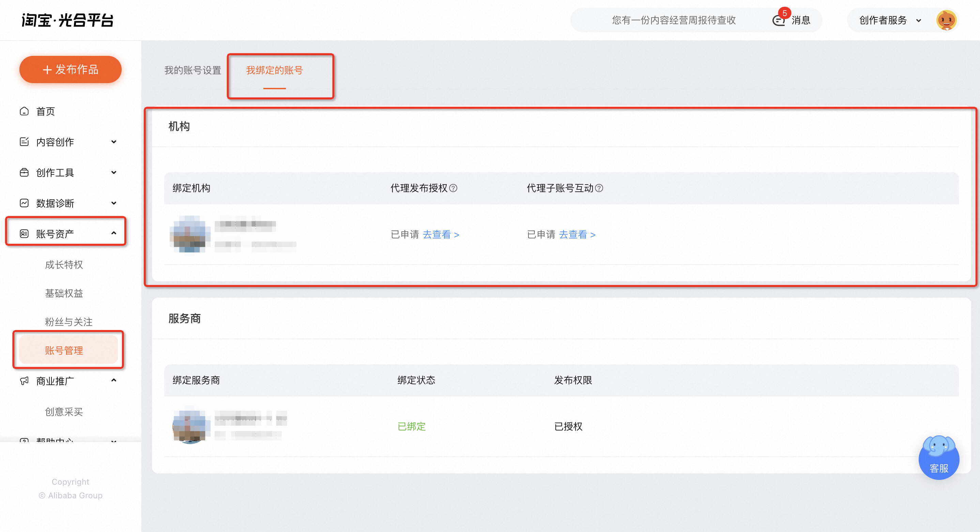Click the 创作者服务 label
Image resolution: width=980 pixels, height=532 pixels.
[x=883, y=20]
